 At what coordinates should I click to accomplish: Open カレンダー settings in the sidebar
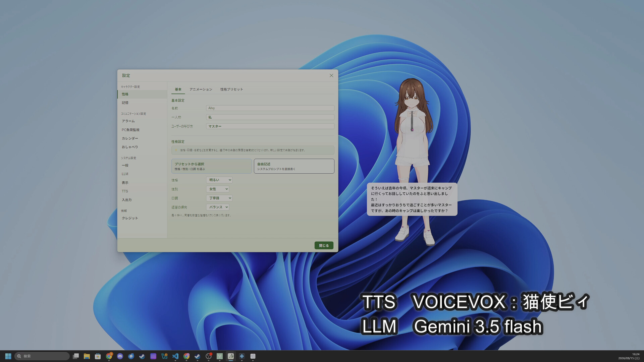(x=142, y=138)
